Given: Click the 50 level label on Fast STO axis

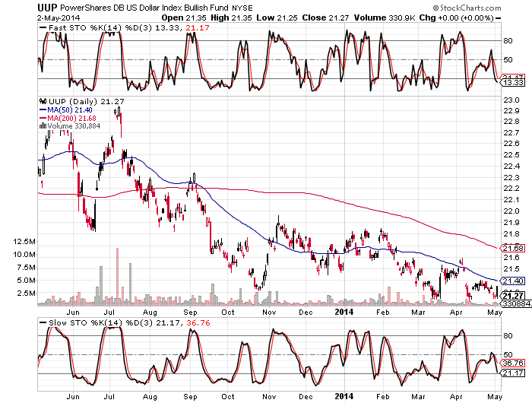Looking at the screenshot, I should (508, 60).
